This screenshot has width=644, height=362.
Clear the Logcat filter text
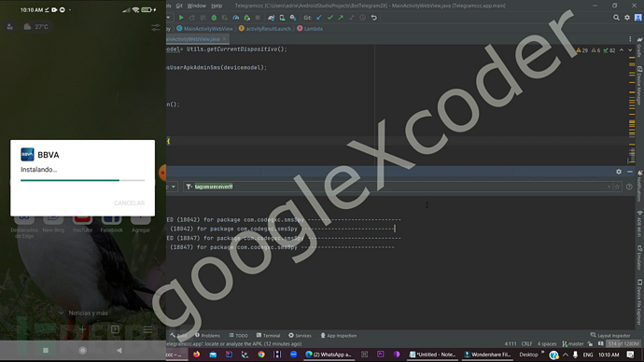[x=609, y=187]
